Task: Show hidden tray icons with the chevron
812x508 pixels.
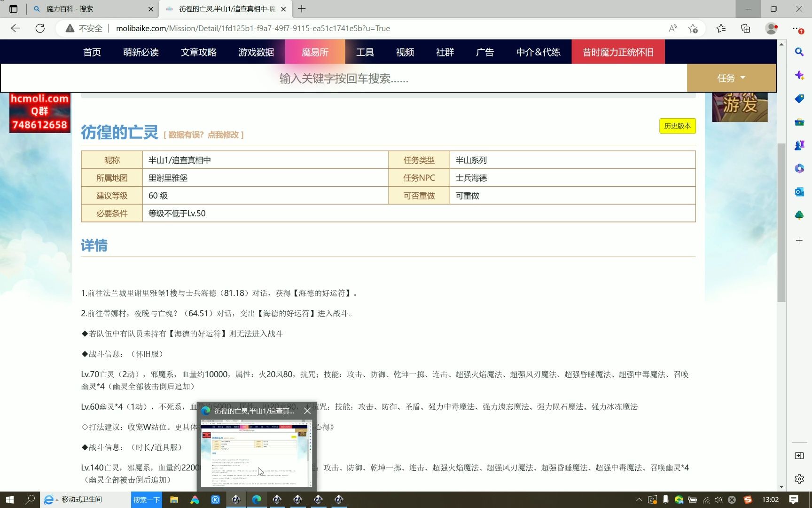Action: click(640, 500)
